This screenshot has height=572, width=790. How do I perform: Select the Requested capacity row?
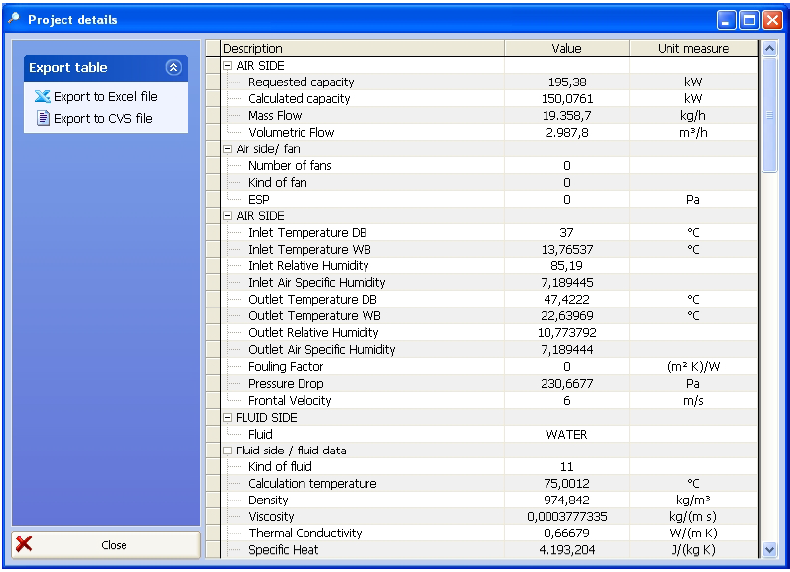click(301, 82)
